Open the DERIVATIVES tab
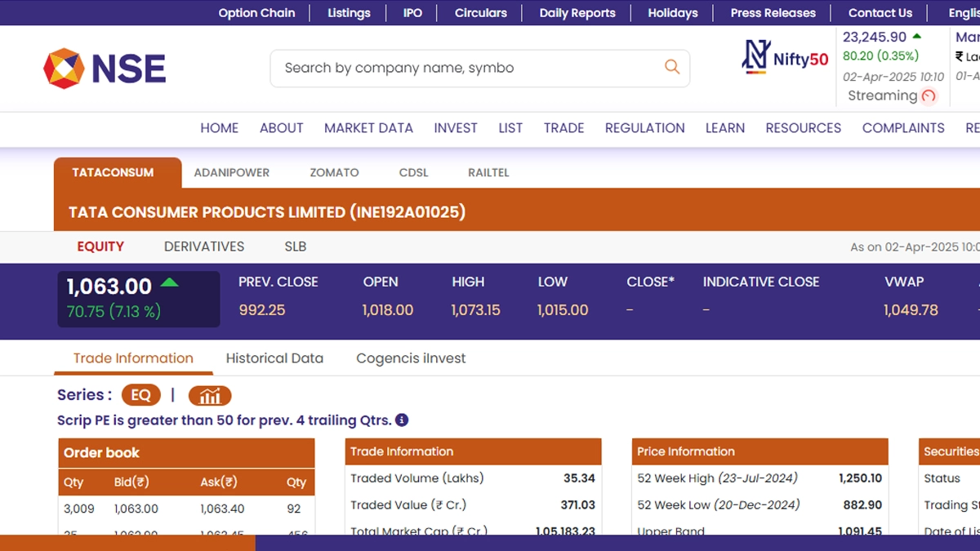This screenshot has height=551, width=980. point(204,247)
